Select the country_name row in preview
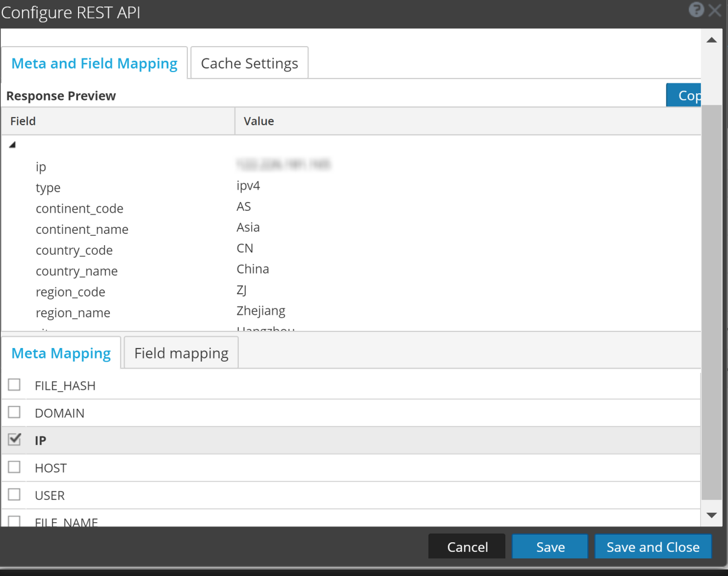This screenshot has width=728, height=576. point(77,271)
